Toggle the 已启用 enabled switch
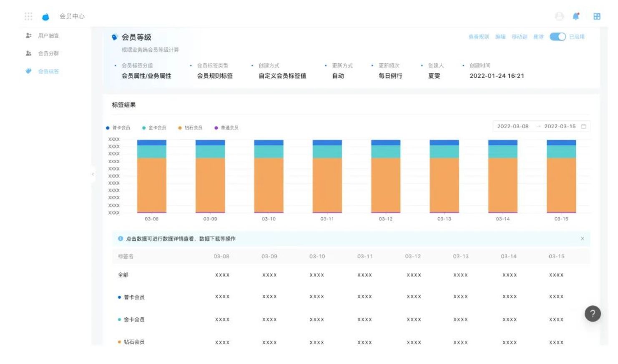The height and width of the screenshot is (364, 618). coord(558,37)
